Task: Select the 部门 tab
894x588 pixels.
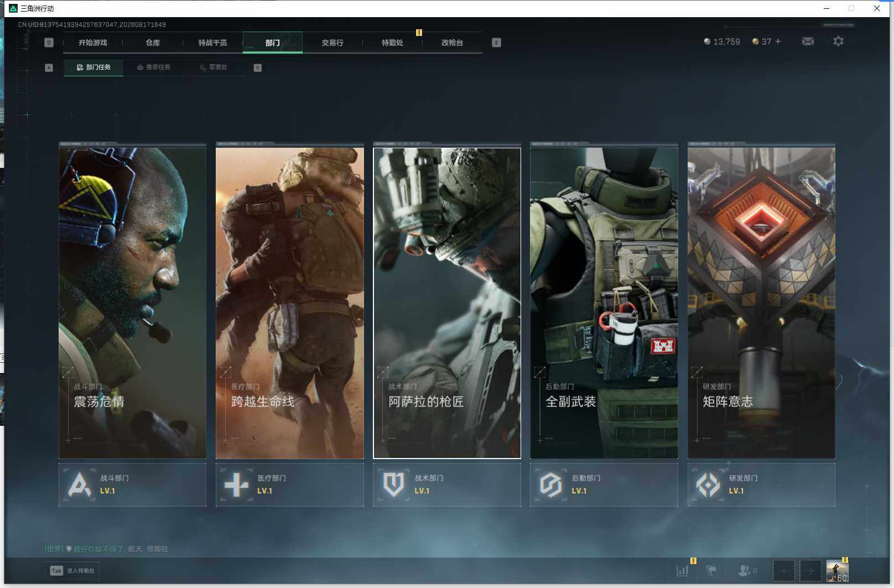Action: (272, 43)
